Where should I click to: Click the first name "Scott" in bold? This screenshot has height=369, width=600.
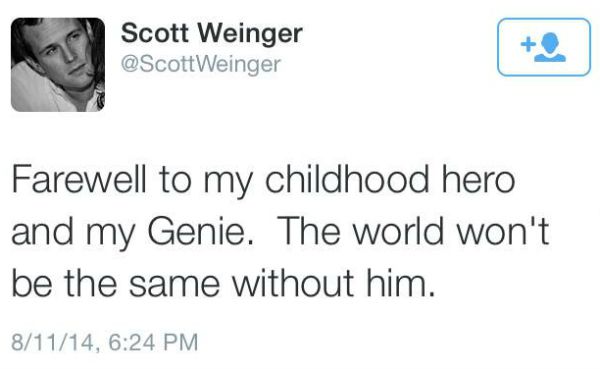[x=155, y=33]
